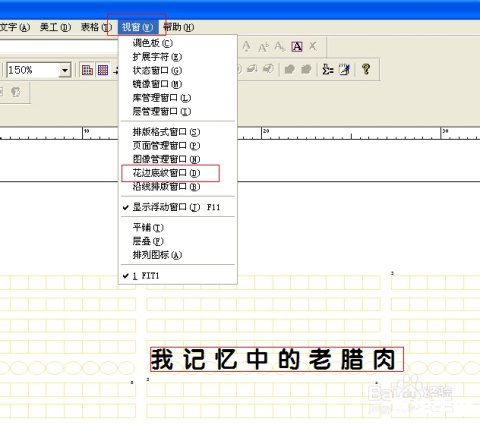
Task: Click the yellow question mark help icon
Action: coord(366,69)
